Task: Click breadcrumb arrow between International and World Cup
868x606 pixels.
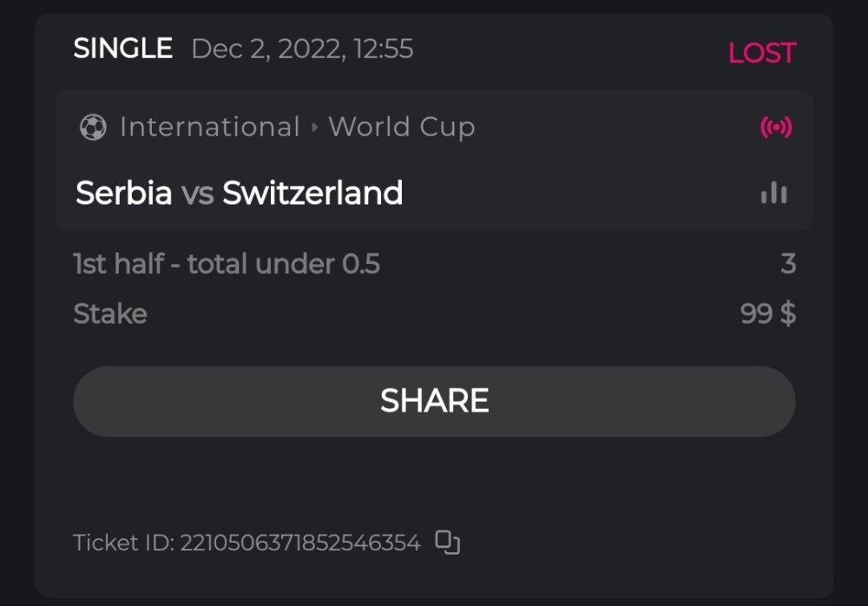Action: [x=314, y=128]
